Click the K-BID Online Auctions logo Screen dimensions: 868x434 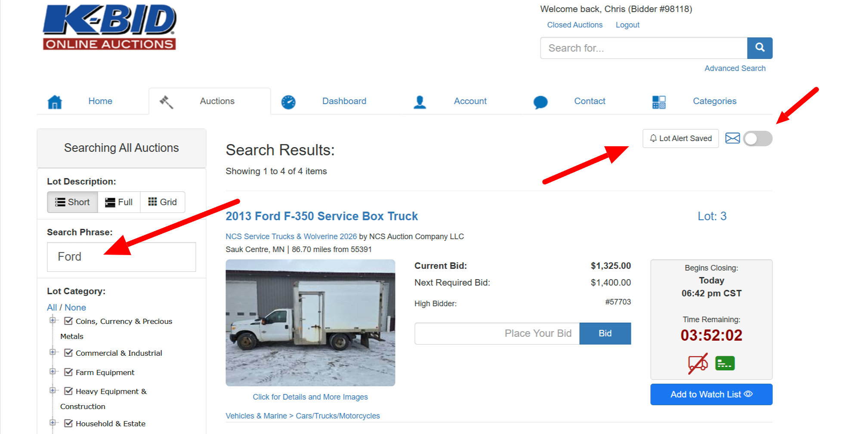109,27
